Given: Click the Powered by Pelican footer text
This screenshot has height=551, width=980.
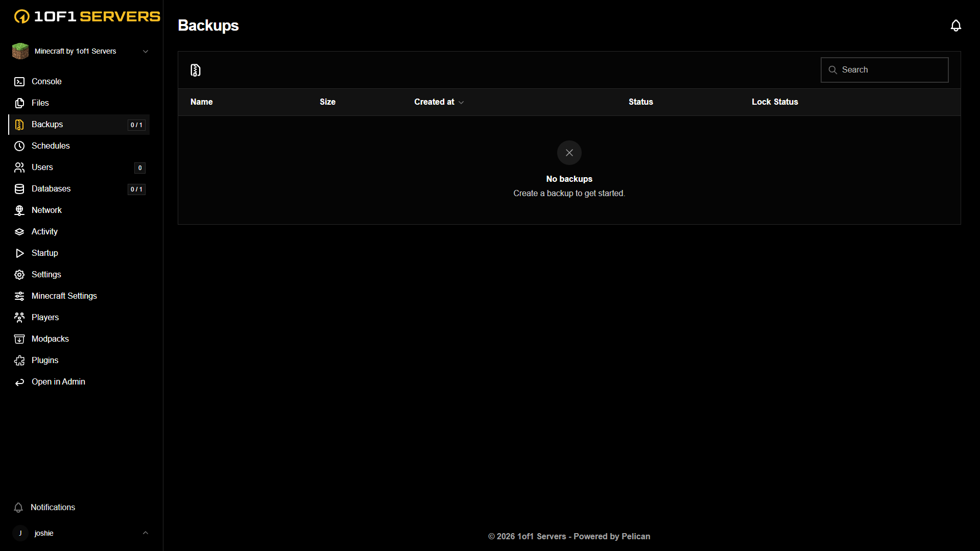Looking at the screenshot, I should click(x=612, y=537).
